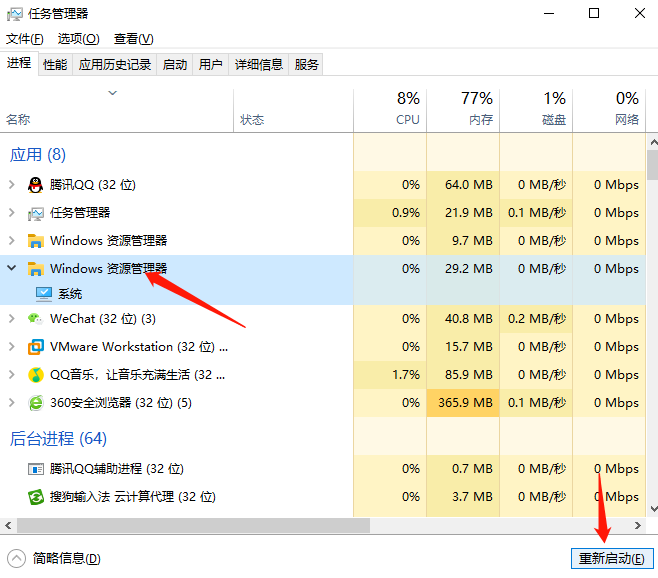Image resolution: width=658 pixels, height=578 pixels.
Task: Expand the 腾讯QQ process group
Action: (12, 185)
